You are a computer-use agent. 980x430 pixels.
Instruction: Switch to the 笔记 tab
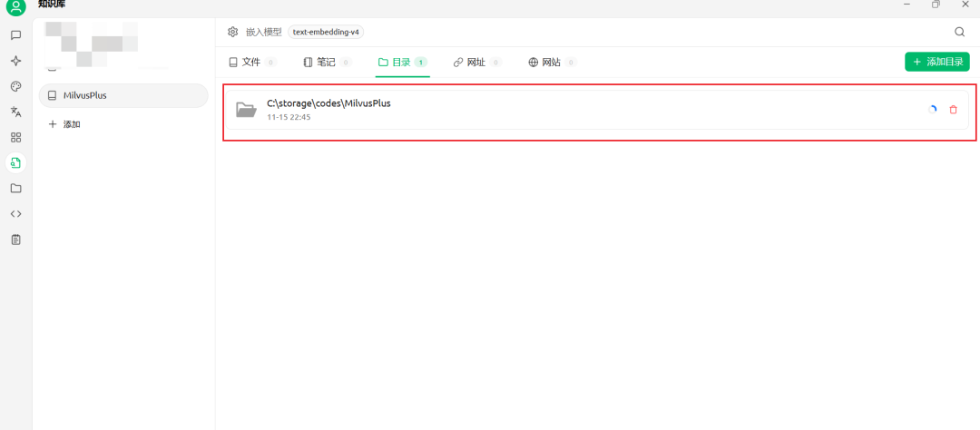[327, 62]
